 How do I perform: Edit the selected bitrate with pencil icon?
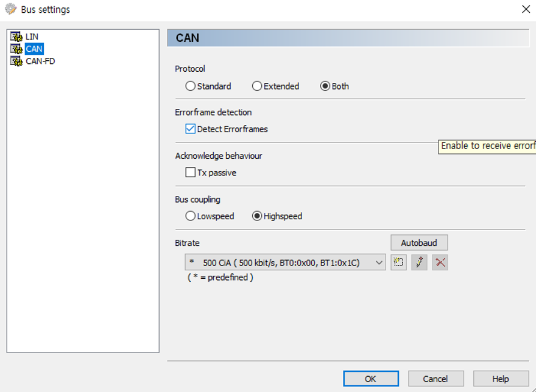click(420, 262)
